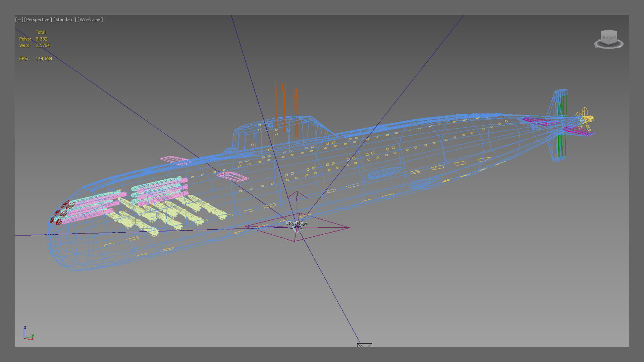The height and width of the screenshot is (362, 644).
Task: Click the Verts count value 22,754
Action: pyautogui.click(x=43, y=46)
